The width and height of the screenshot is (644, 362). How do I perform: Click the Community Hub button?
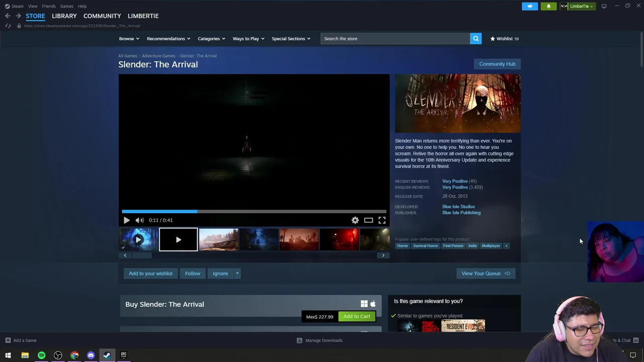pyautogui.click(x=497, y=64)
